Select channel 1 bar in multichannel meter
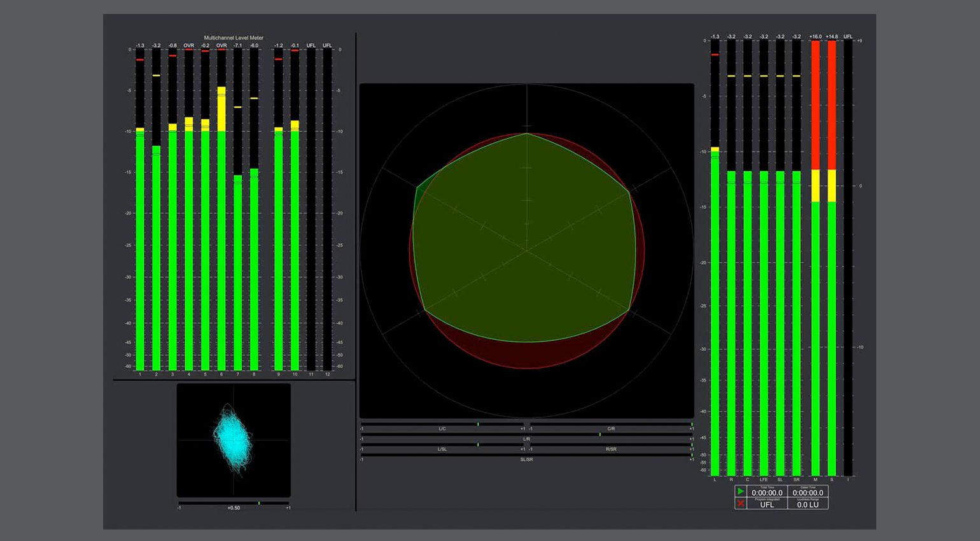Screen dimensions: 980x541 (140, 210)
